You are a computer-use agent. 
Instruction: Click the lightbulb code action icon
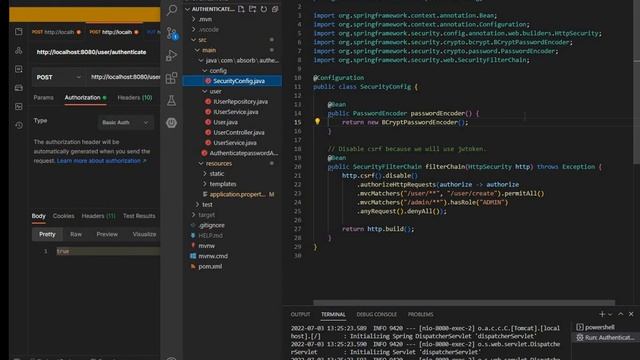tap(317, 121)
